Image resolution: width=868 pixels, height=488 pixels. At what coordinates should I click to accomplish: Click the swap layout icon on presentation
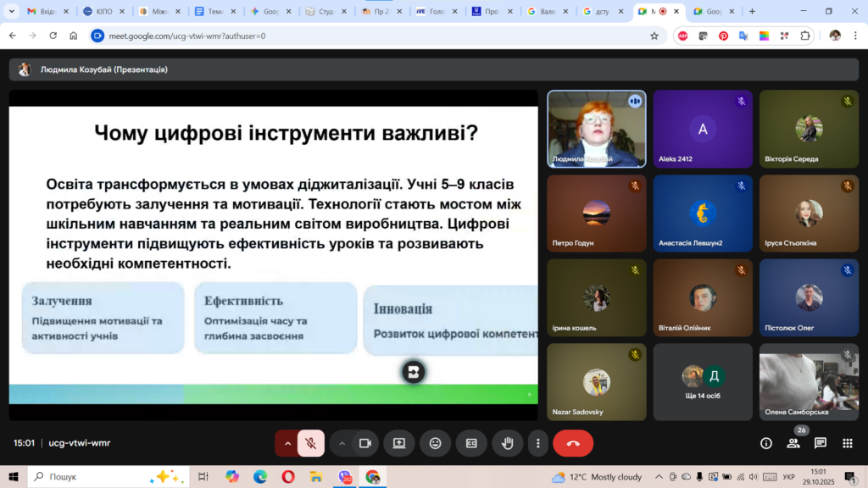(413, 372)
